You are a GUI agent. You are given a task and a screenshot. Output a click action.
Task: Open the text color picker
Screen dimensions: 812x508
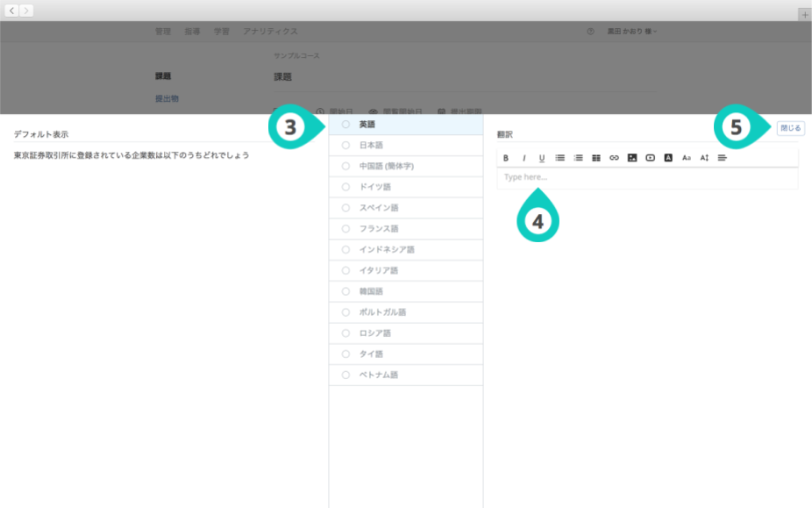point(668,158)
